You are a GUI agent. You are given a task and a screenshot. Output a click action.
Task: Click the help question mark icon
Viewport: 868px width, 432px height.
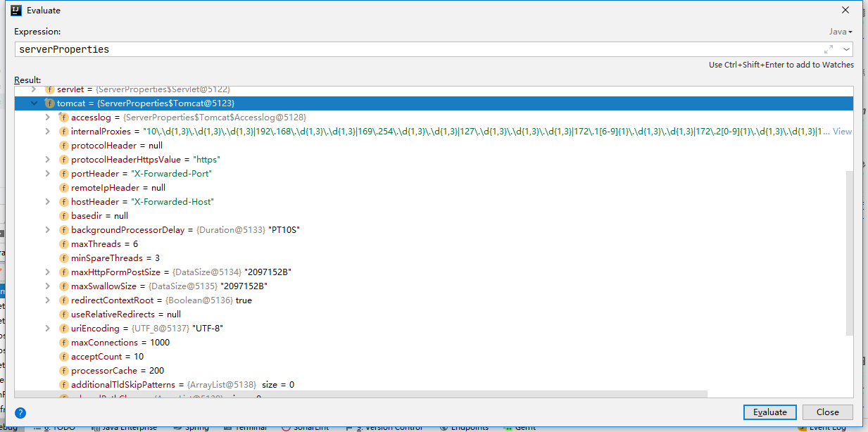pos(20,413)
